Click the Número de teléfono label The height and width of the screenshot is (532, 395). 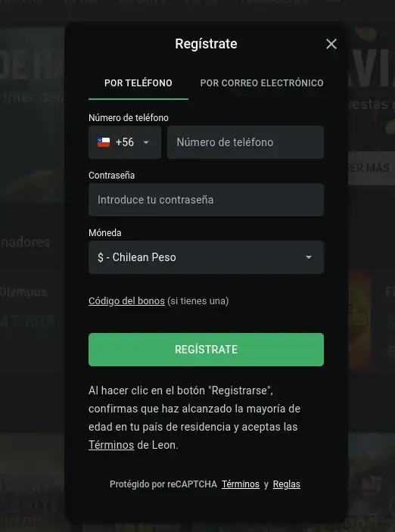(129, 118)
